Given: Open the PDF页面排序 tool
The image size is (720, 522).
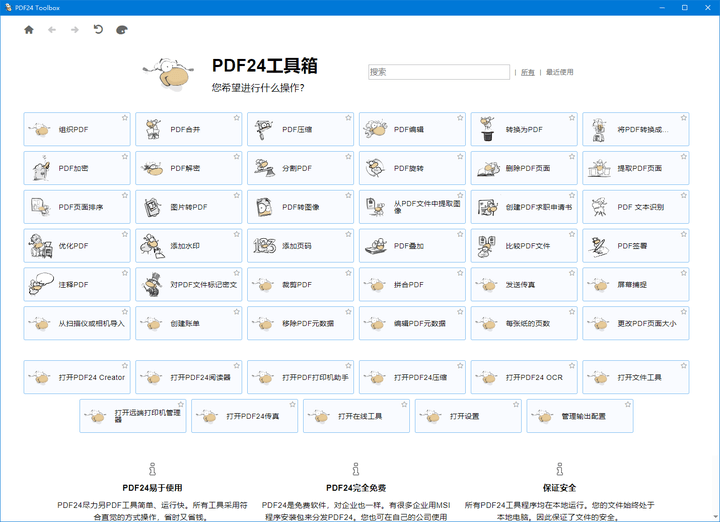Looking at the screenshot, I should pos(77,207).
